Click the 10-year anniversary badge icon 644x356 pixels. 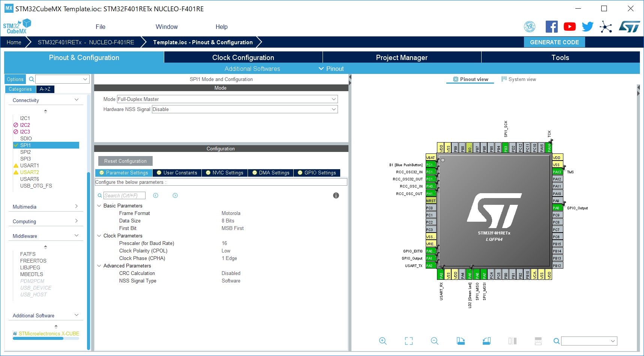coord(530,27)
